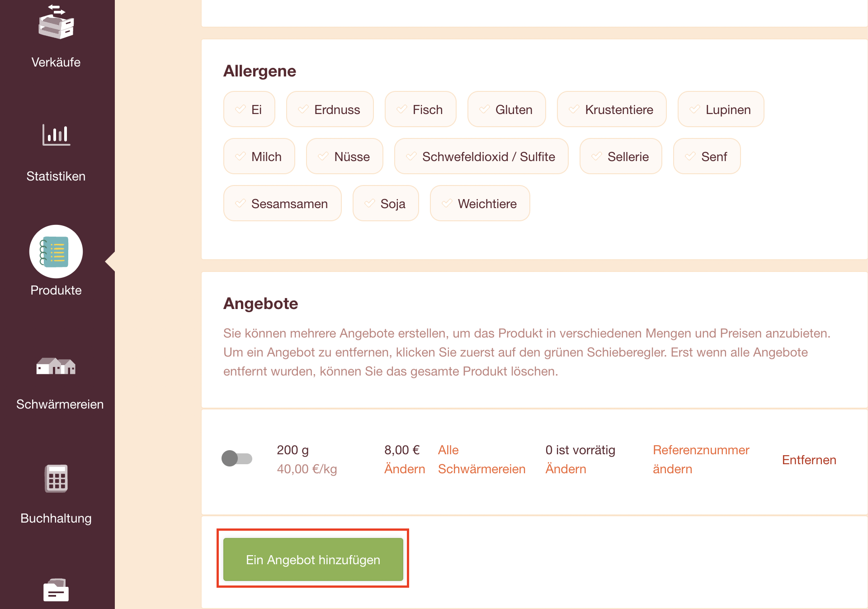Click the folder icon below Buchhaltung
Viewport: 868px width, 609px height.
[x=56, y=590]
